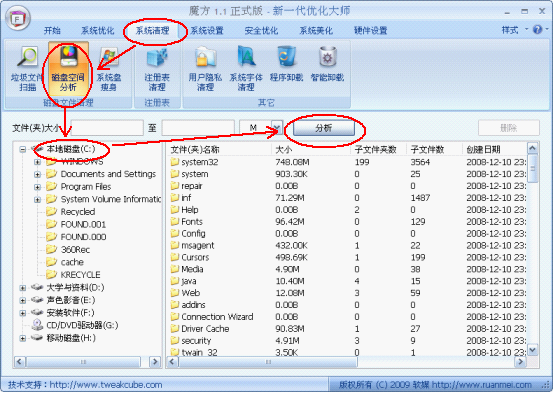Image resolution: width=554 pixels, height=393 pixels.
Task: Select the Fonts folder row icon
Action: pyautogui.click(x=175, y=222)
